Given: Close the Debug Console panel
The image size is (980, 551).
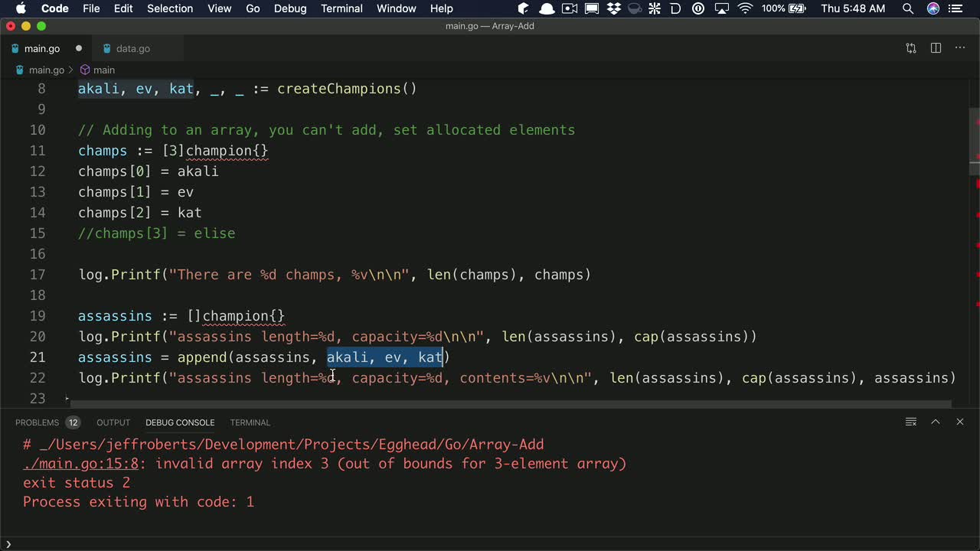Looking at the screenshot, I should click(x=960, y=422).
